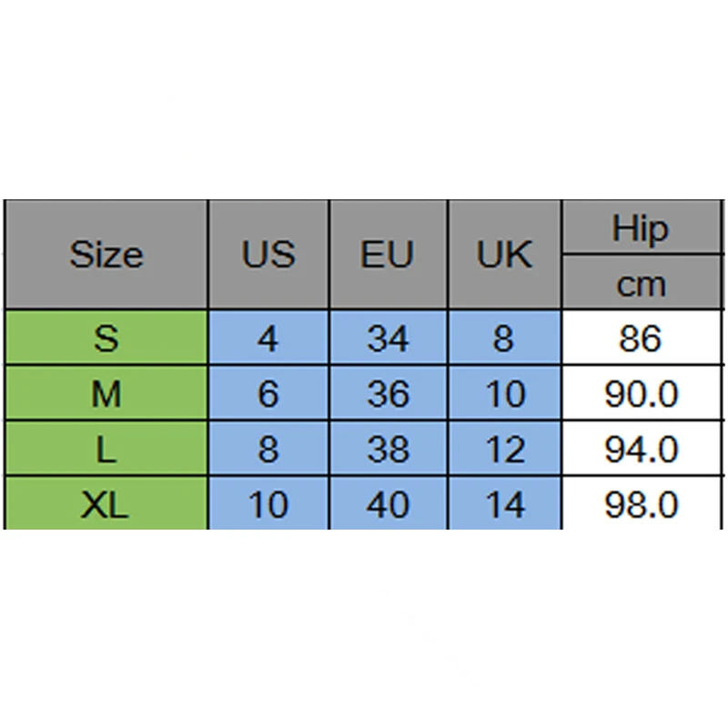Select the M size cell
728x728 pixels.
(106, 394)
